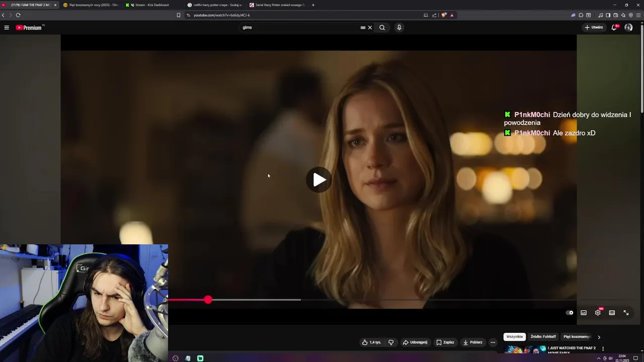
Task: Start voice search with the microphone icon
Action: 399,28
